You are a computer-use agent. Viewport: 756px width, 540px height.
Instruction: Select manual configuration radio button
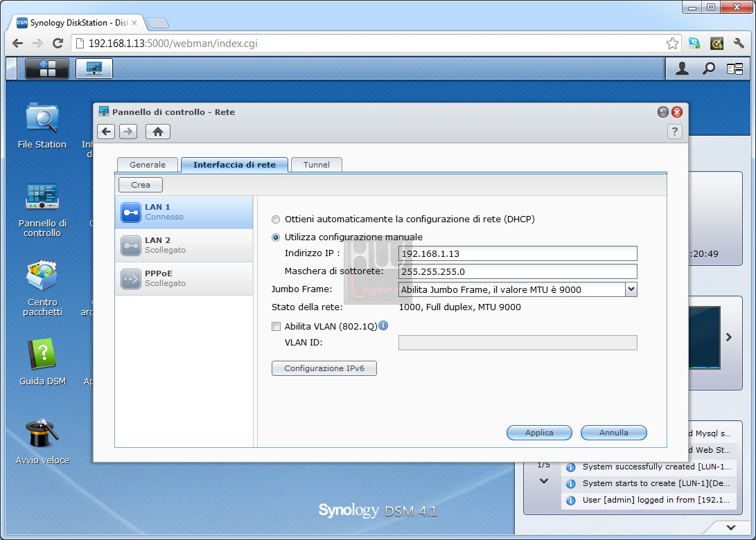(x=276, y=237)
